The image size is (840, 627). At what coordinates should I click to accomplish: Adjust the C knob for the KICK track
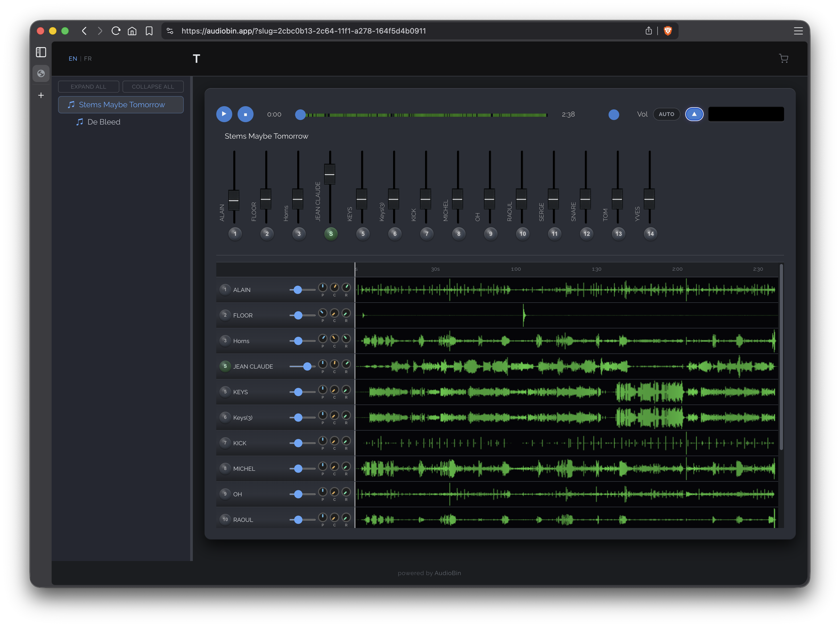[334, 441]
